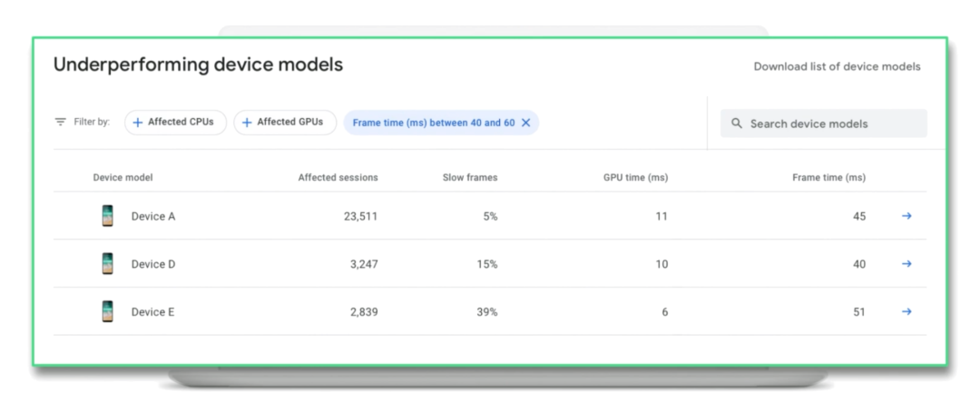Click Device D phone thumbnail

(x=108, y=264)
